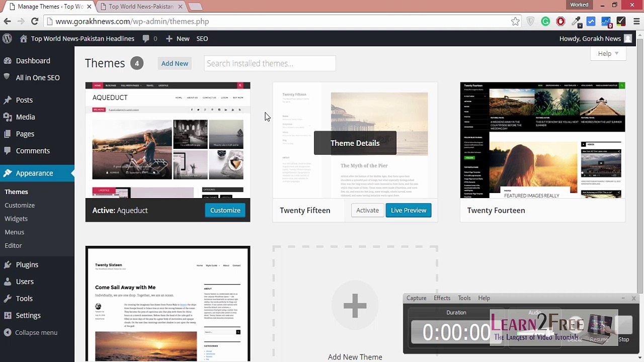Screen dimensions: 644x362
Task: Click the user avatar next to Howdy
Action: pyautogui.click(x=627, y=39)
